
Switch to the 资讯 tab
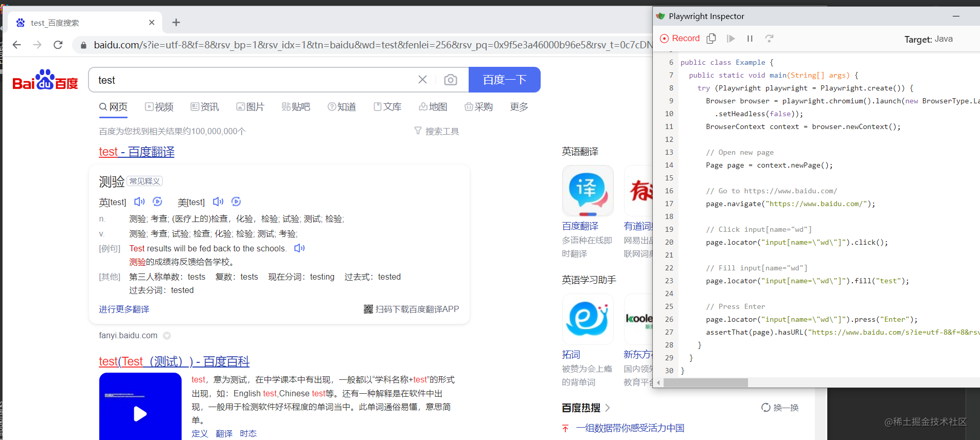tap(205, 107)
